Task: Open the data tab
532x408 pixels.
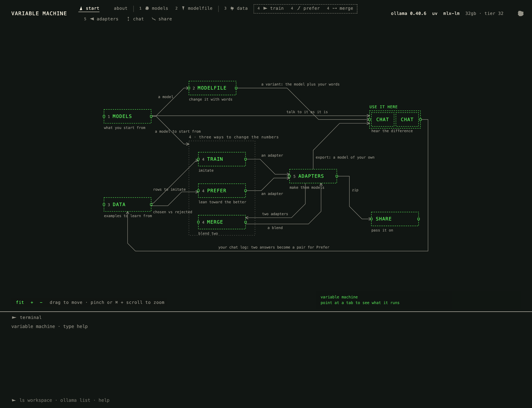Action: point(236,8)
